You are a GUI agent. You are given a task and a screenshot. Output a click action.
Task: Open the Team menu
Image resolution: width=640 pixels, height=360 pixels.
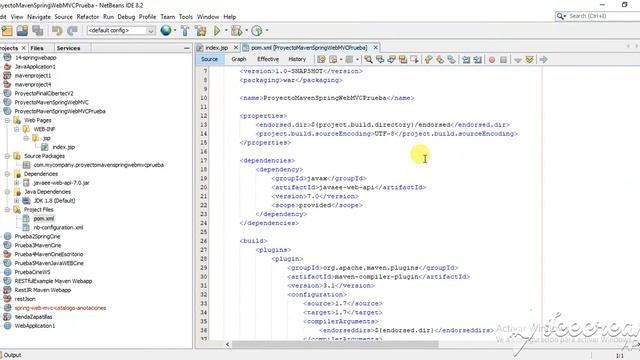[168, 17]
